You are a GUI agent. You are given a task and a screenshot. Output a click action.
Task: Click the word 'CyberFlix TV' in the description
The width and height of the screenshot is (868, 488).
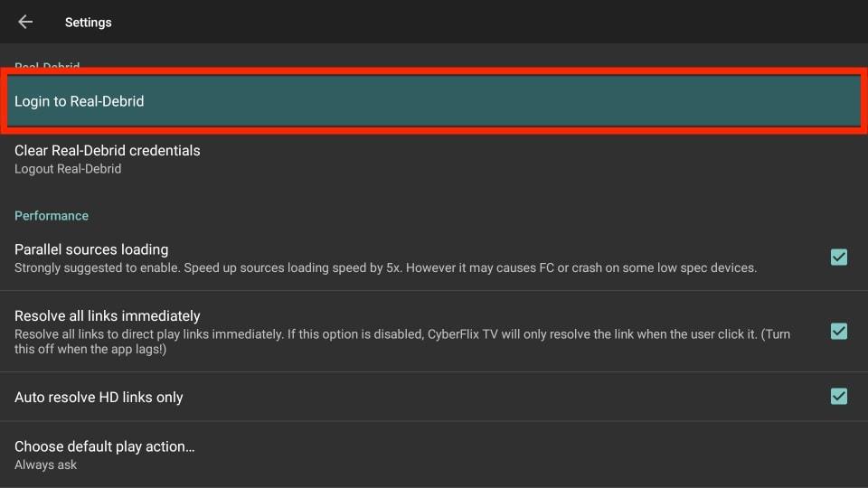point(462,334)
